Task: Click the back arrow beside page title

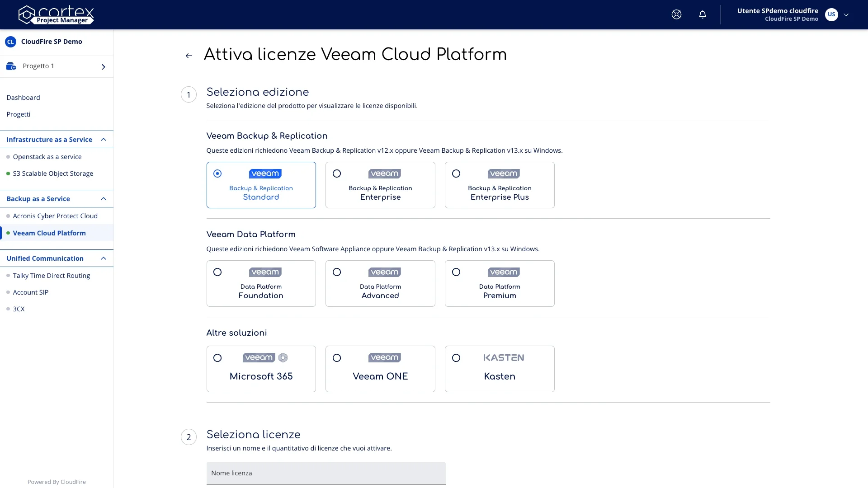Action: [x=189, y=56]
